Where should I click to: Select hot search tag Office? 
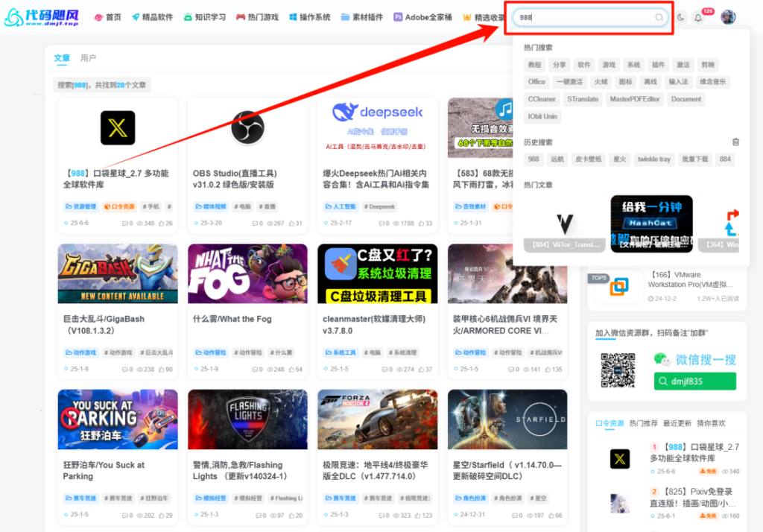(536, 82)
